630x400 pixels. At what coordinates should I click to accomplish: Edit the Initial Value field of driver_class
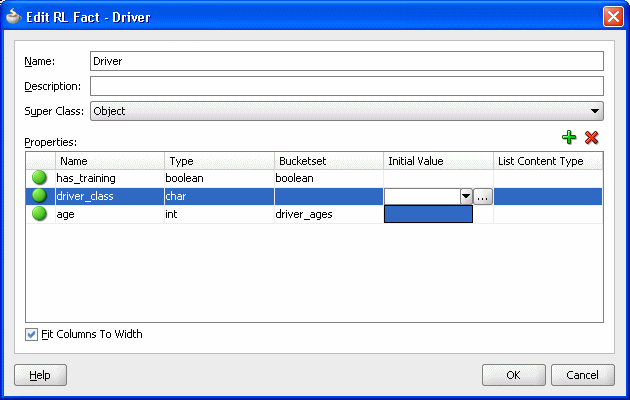click(422, 196)
